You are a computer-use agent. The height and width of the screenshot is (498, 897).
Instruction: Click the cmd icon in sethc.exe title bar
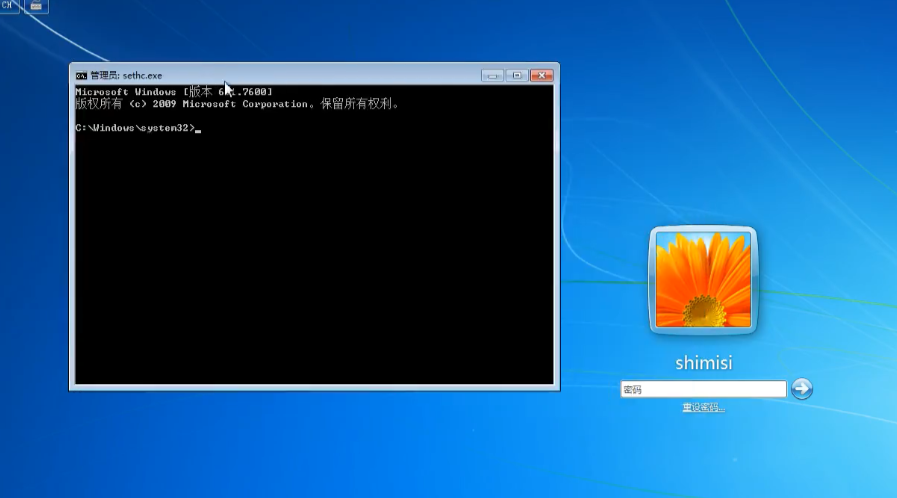81,75
